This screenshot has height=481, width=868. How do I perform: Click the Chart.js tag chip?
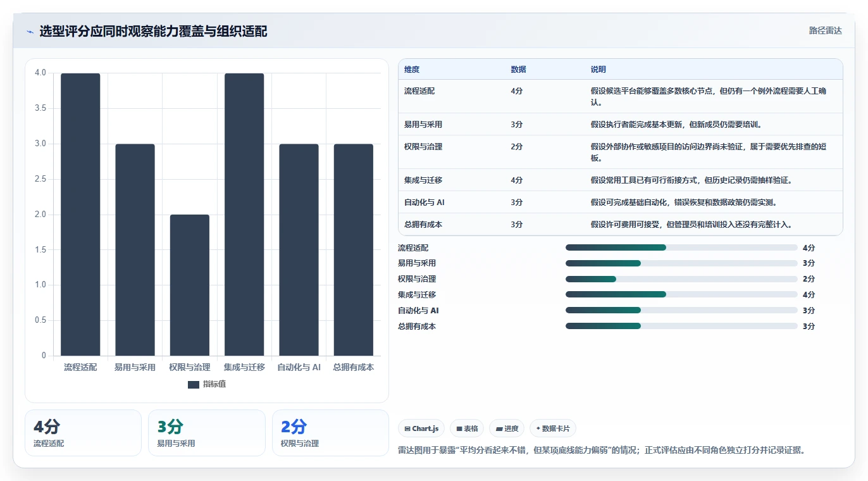point(421,428)
